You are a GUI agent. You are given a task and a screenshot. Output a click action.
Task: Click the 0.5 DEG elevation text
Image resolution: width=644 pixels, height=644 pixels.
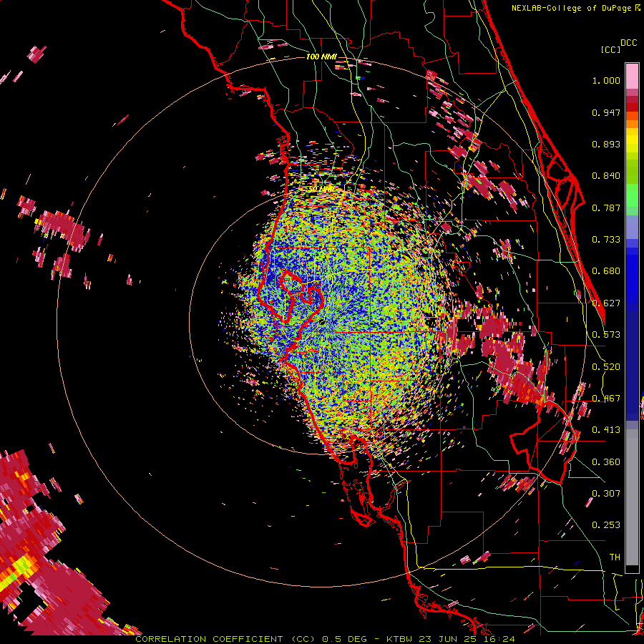click(x=345, y=639)
